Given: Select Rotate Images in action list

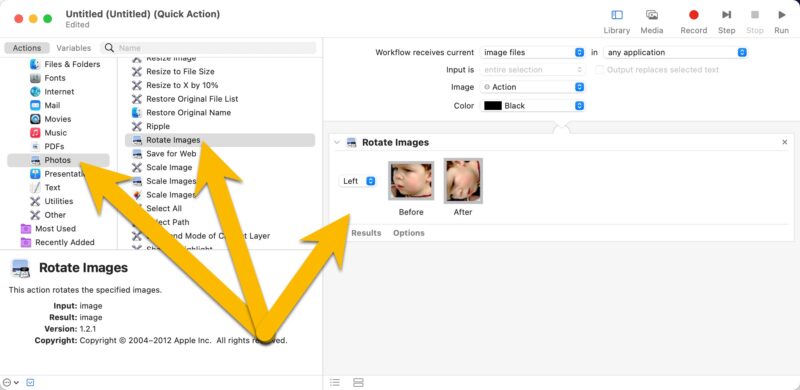Looking at the screenshot, I should coord(220,140).
